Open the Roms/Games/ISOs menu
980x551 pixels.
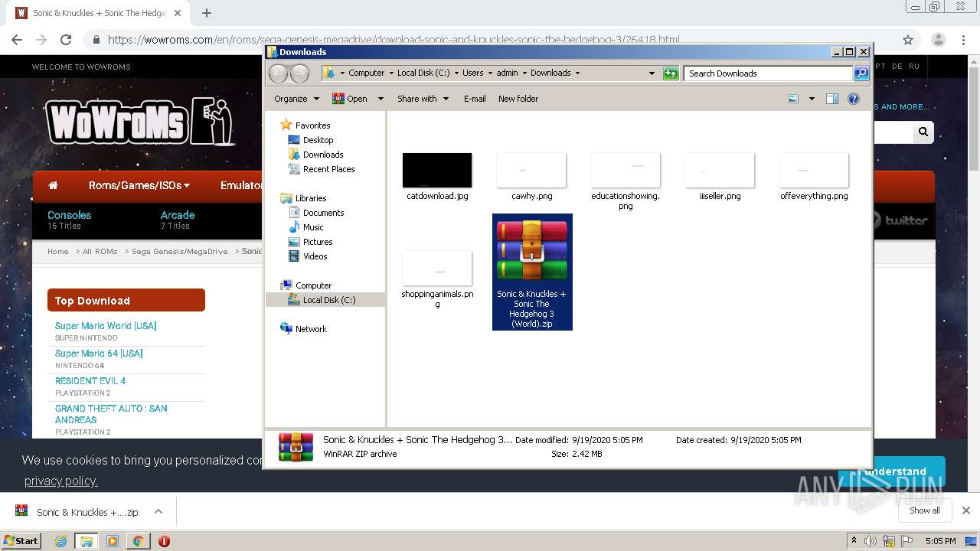pos(139,185)
